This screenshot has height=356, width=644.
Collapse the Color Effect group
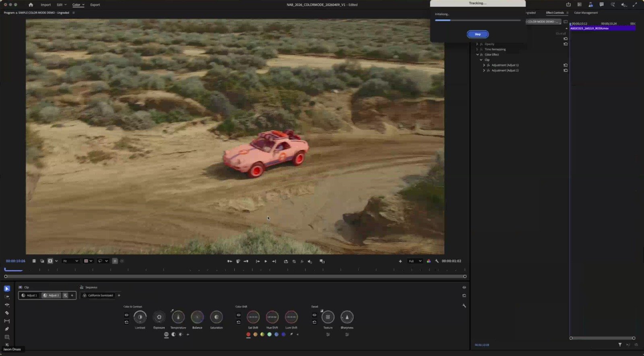tap(477, 55)
